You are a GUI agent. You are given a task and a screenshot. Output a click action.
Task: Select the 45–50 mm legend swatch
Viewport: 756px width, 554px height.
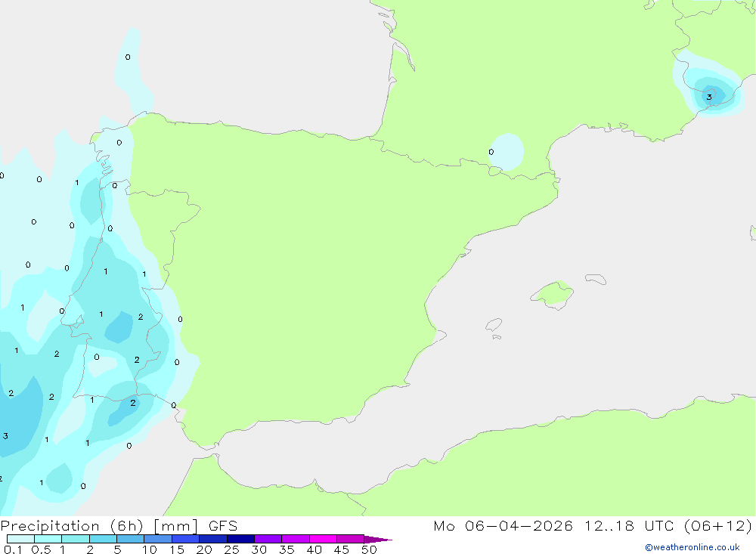click(x=351, y=539)
